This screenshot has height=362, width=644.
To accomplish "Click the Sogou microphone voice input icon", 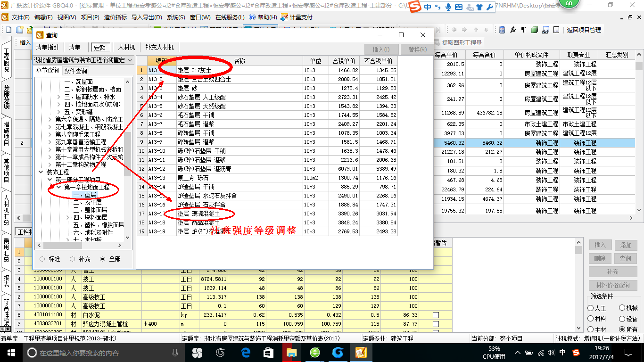I will pyautogui.click(x=447, y=7).
